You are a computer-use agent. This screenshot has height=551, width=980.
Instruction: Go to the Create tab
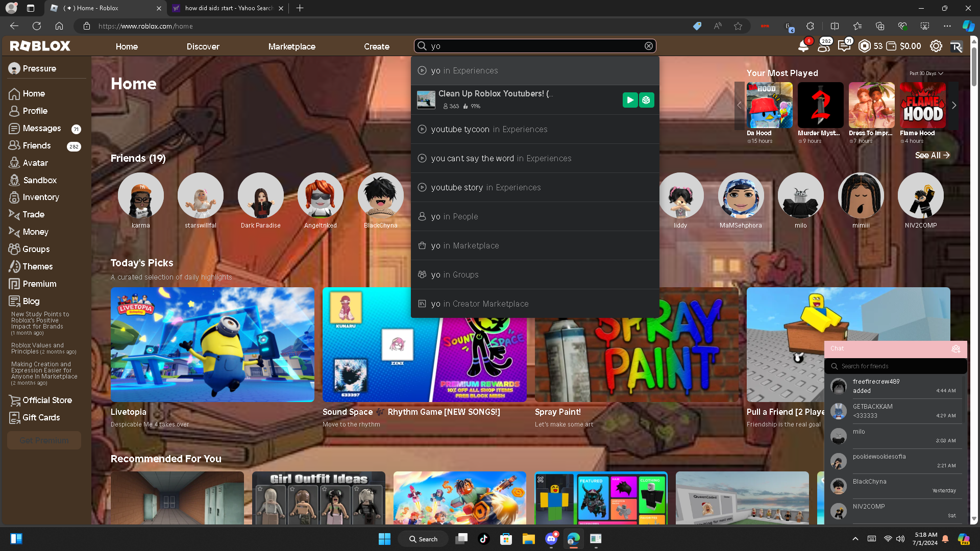tap(376, 46)
